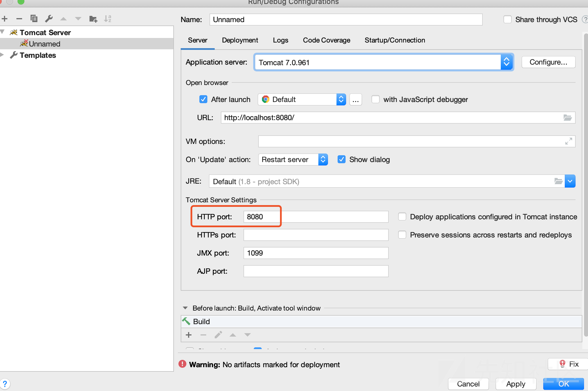The height and width of the screenshot is (391, 588).
Task: Collapse Tomcat Server tree node
Action: pos(3,32)
